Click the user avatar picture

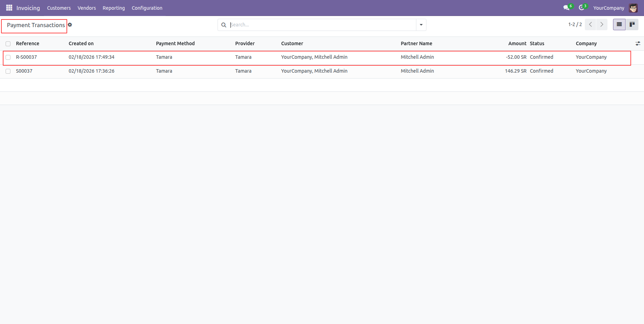pyautogui.click(x=633, y=8)
